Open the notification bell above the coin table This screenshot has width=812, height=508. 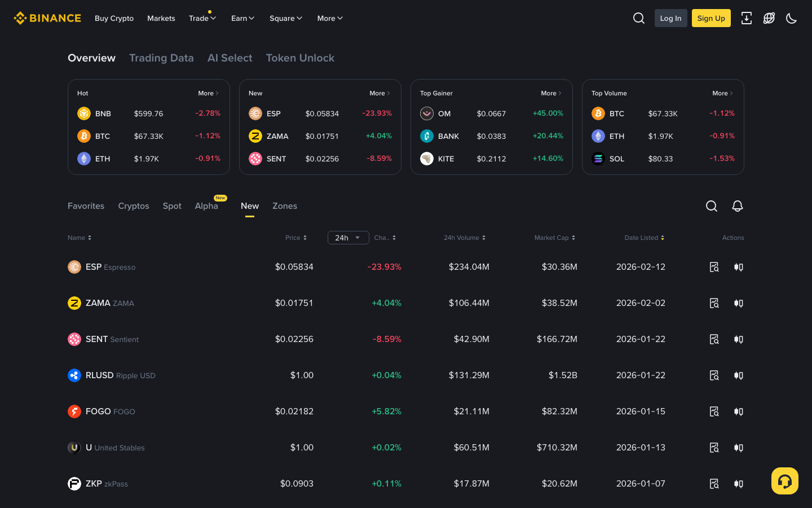pyautogui.click(x=738, y=206)
